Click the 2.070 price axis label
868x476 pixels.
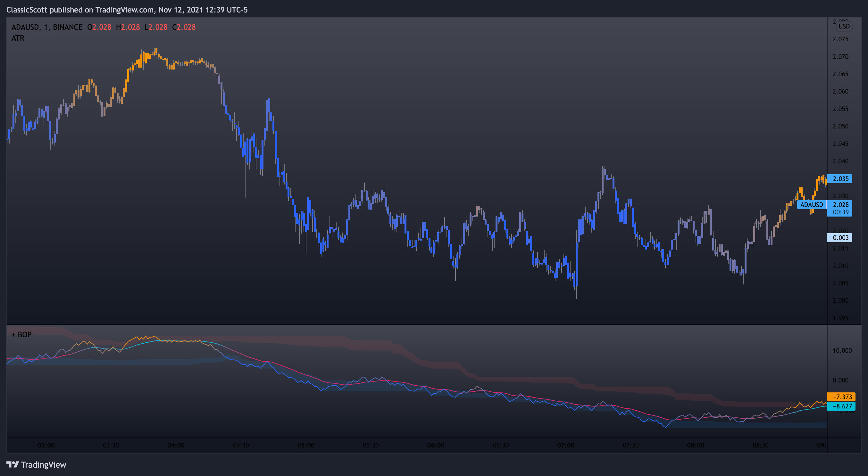tap(840, 57)
